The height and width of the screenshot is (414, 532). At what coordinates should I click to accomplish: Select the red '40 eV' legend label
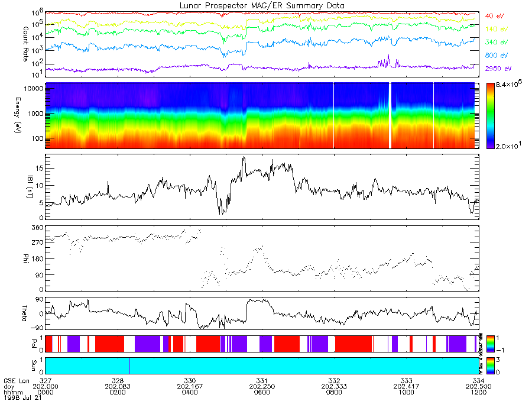tap(494, 16)
